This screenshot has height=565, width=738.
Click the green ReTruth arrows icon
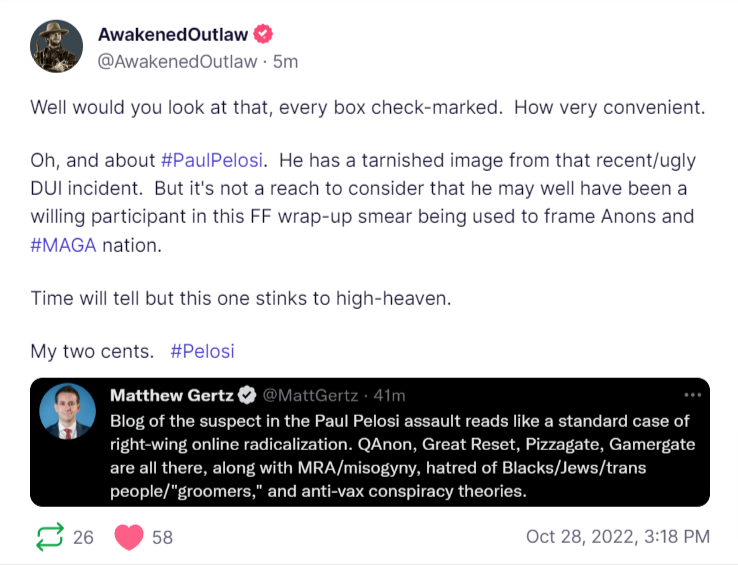coord(48,537)
